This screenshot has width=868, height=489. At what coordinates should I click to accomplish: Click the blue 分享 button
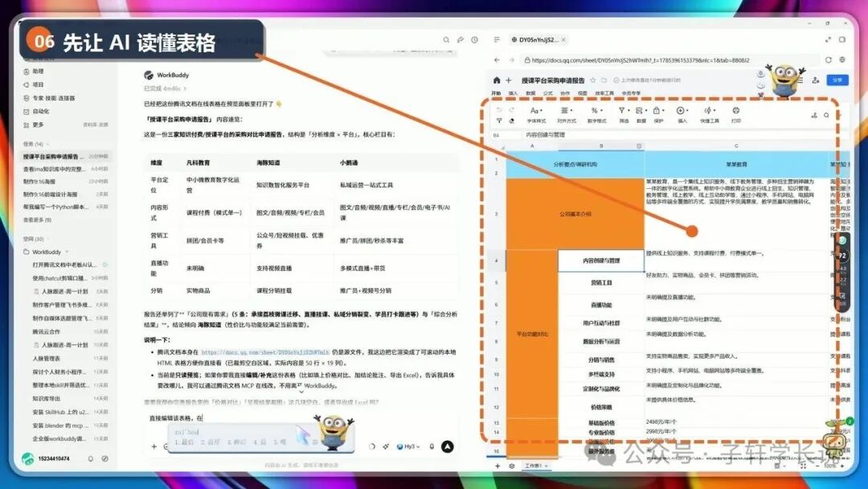pos(837,80)
